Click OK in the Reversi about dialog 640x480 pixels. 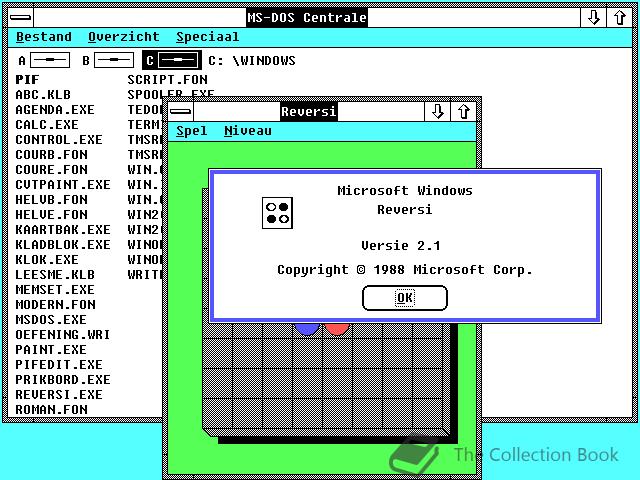(405, 298)
